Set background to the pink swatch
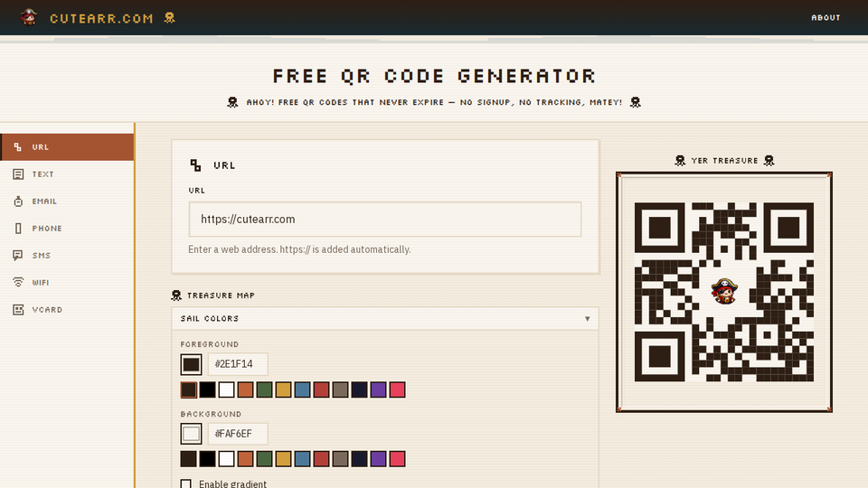The image size is (868, 488). [398, 459]
